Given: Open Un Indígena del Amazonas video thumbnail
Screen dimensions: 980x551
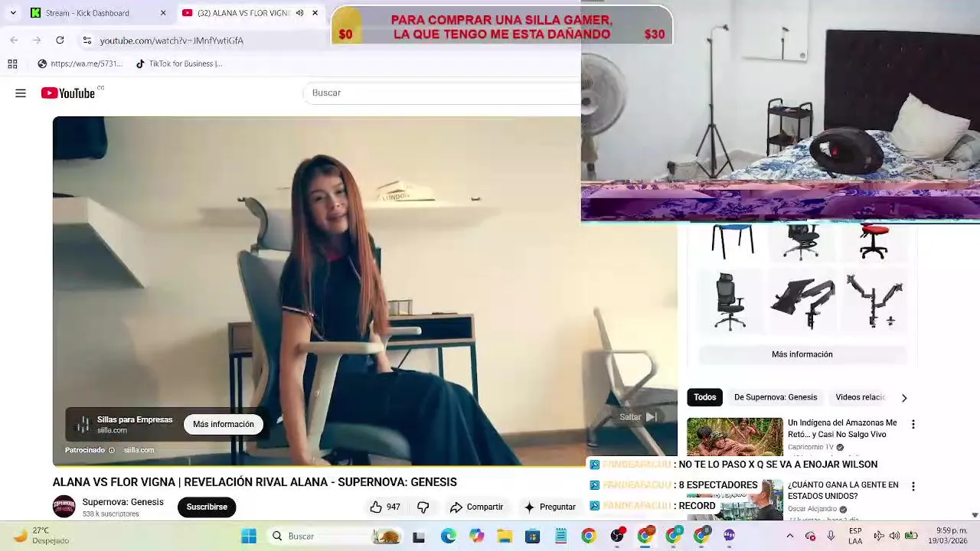Looking at the screenshot, I should click(735, 437).
